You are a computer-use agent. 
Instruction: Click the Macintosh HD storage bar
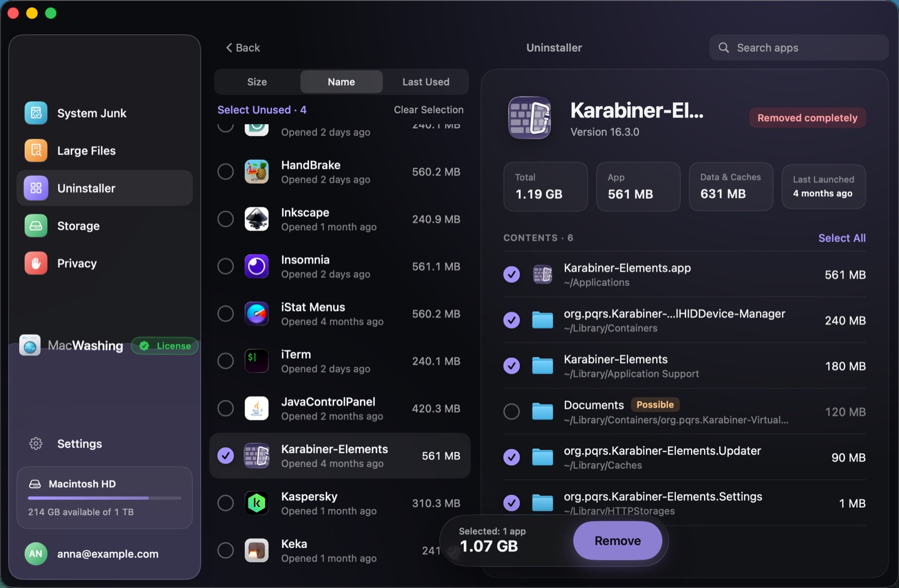pos(105,498)
